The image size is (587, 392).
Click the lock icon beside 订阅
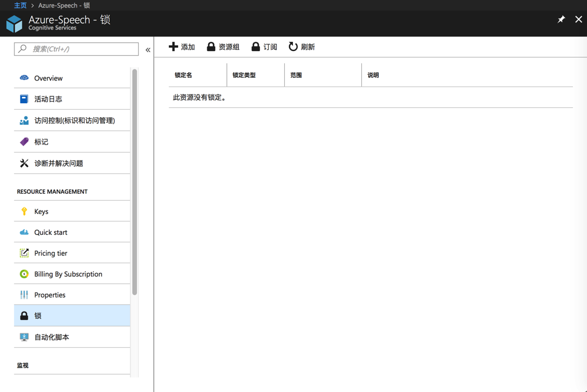[x=256, y=46]
